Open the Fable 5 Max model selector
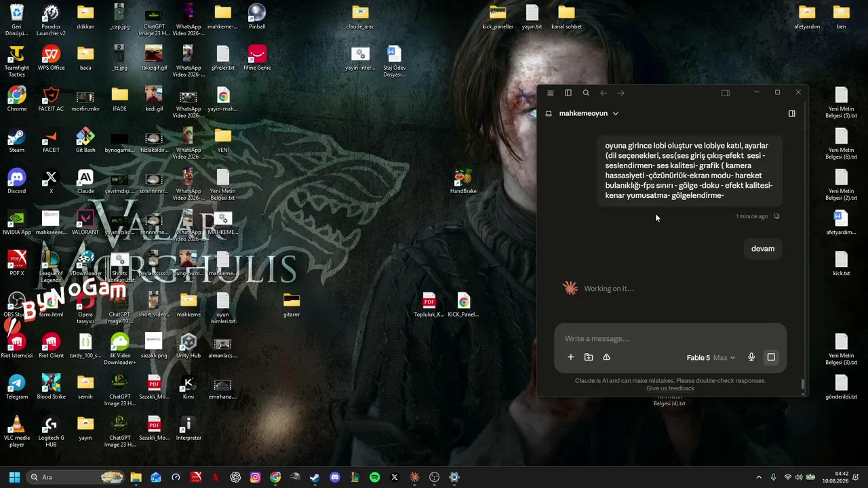 711,358
